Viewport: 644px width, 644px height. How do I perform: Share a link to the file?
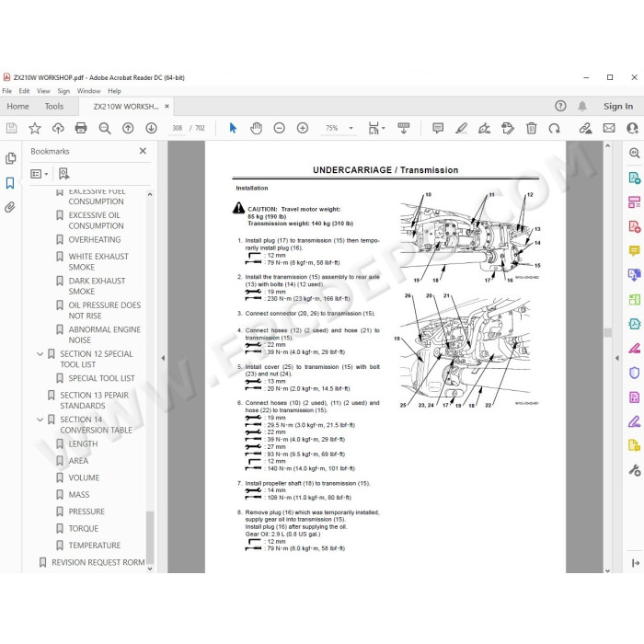585,129
